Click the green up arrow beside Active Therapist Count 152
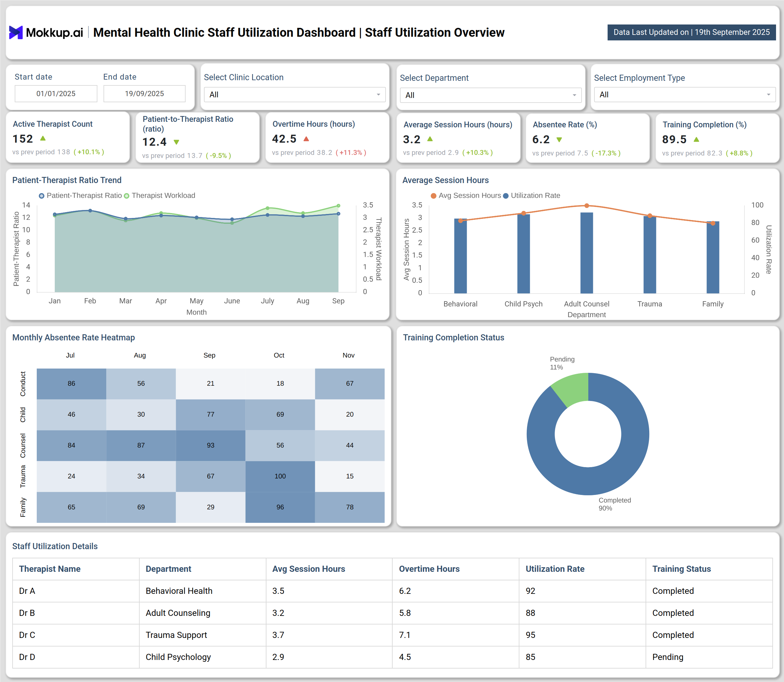The image size is (784, 682). pos(43,138)
